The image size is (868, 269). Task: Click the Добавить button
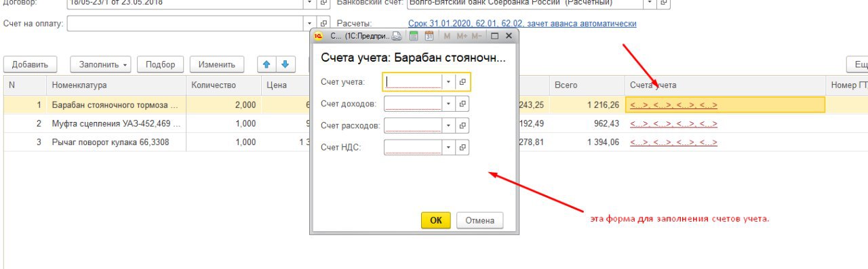(30, 64)
